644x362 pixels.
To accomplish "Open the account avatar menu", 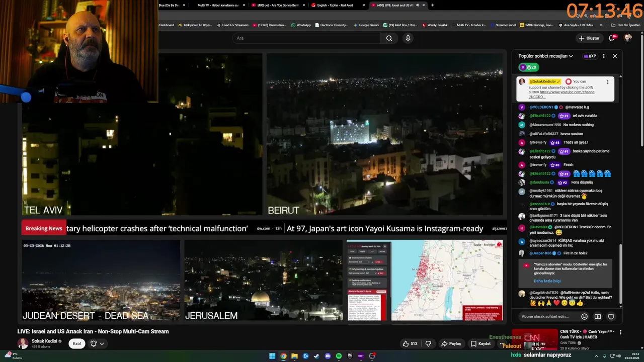I will point(627,38).
